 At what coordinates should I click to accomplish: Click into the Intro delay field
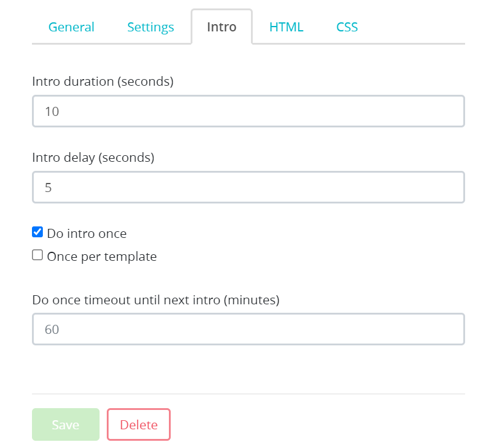(248, 188)
